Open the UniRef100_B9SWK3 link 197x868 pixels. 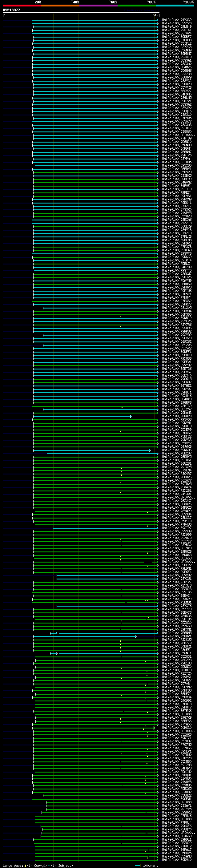177,813
